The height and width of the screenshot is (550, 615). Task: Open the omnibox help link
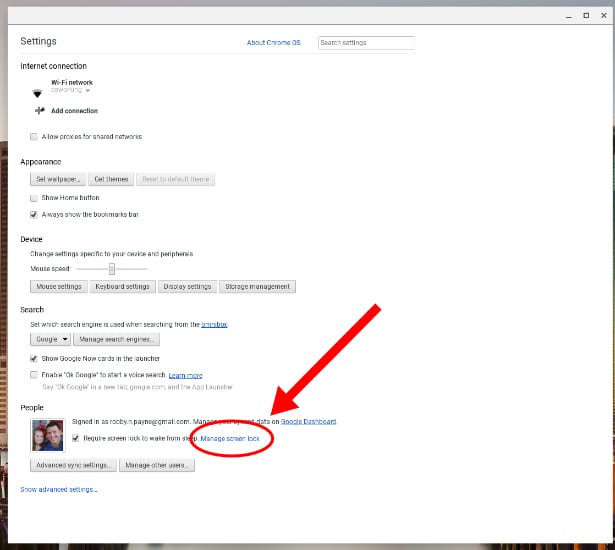point(214,324)
